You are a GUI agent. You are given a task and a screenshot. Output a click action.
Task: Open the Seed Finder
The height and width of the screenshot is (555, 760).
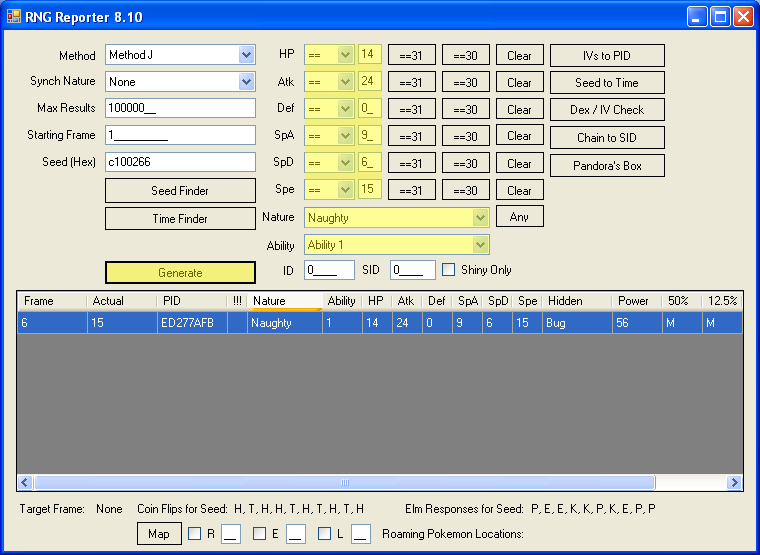180,190
